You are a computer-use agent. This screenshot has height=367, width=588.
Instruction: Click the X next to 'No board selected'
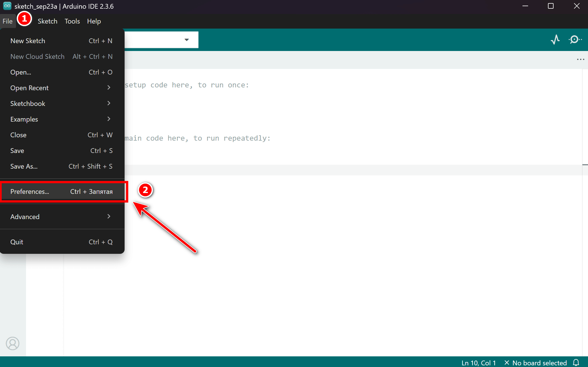coord(507,363)
